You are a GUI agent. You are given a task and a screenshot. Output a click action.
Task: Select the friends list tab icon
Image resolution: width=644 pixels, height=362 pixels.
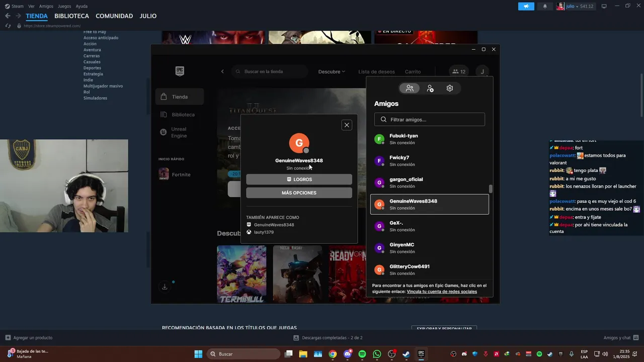click(x=410, y=88)
